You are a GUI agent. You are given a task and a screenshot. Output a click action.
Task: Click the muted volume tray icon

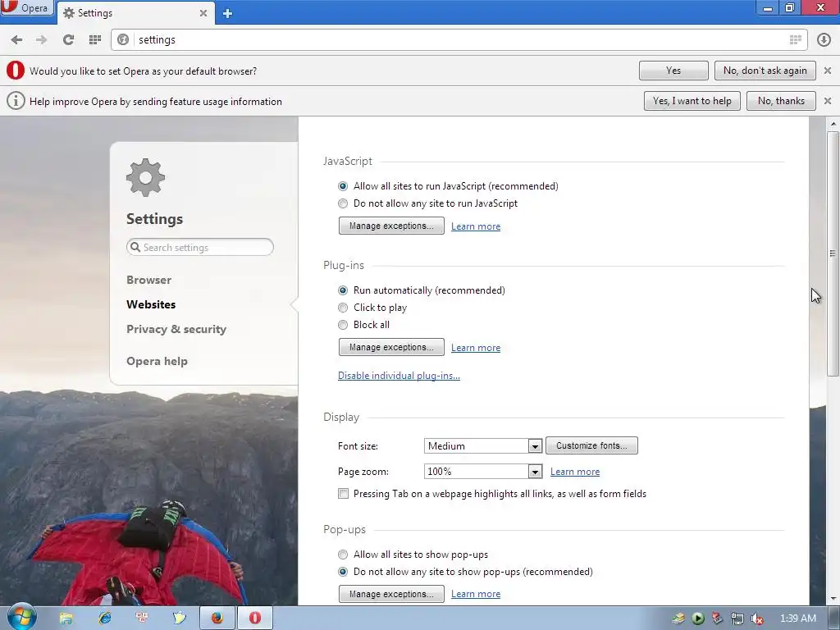point(757,619)
